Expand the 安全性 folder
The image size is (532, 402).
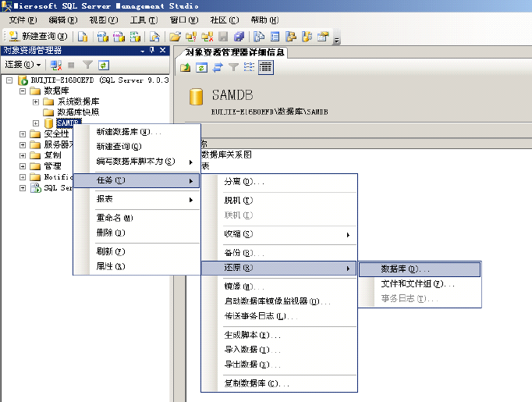click(23, 134)
